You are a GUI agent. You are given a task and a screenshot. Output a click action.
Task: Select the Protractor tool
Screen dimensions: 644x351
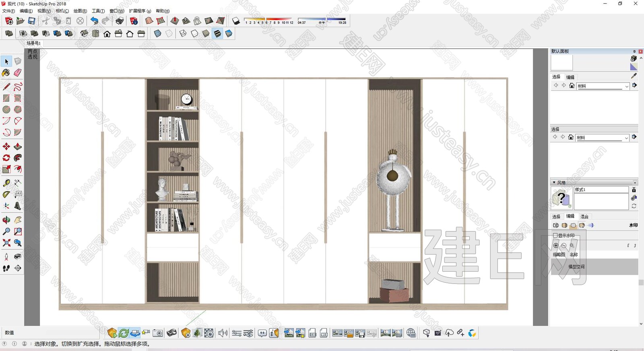6,194
